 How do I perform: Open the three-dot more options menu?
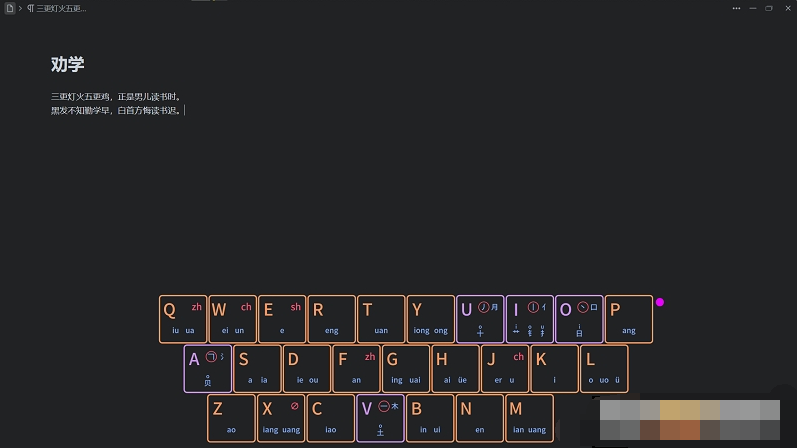736,8
